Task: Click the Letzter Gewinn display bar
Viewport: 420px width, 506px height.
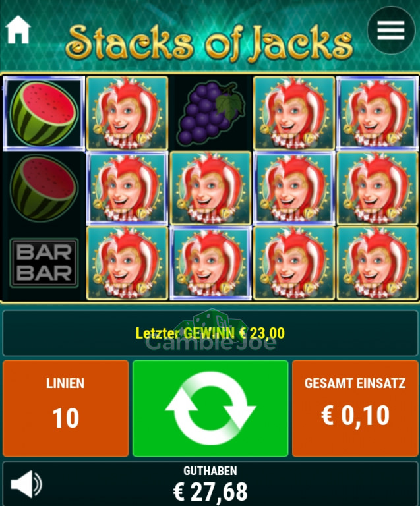Action: coord(210,333)
